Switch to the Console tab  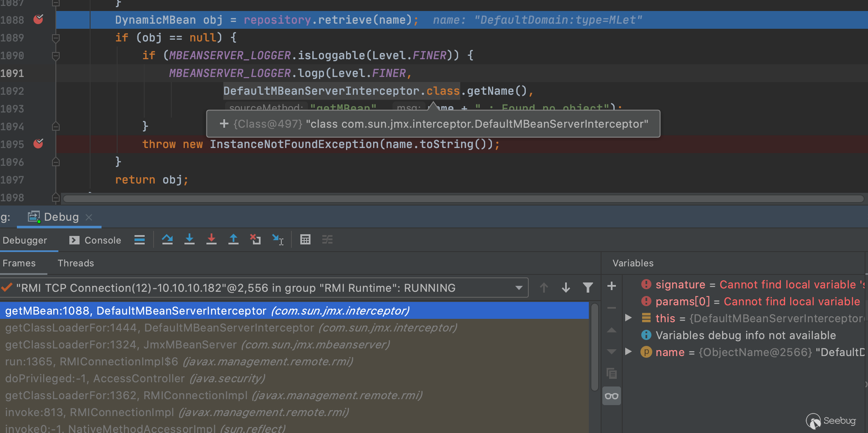click(x=96, y=240)
